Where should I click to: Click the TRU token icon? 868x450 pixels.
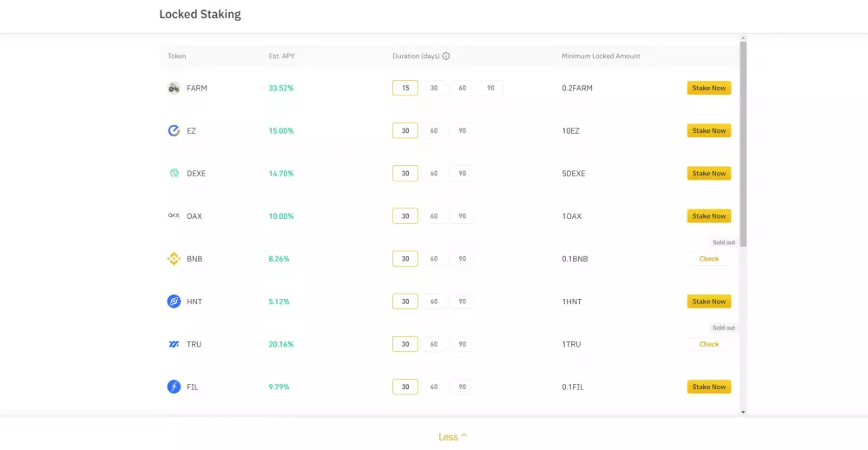point(174,344)
